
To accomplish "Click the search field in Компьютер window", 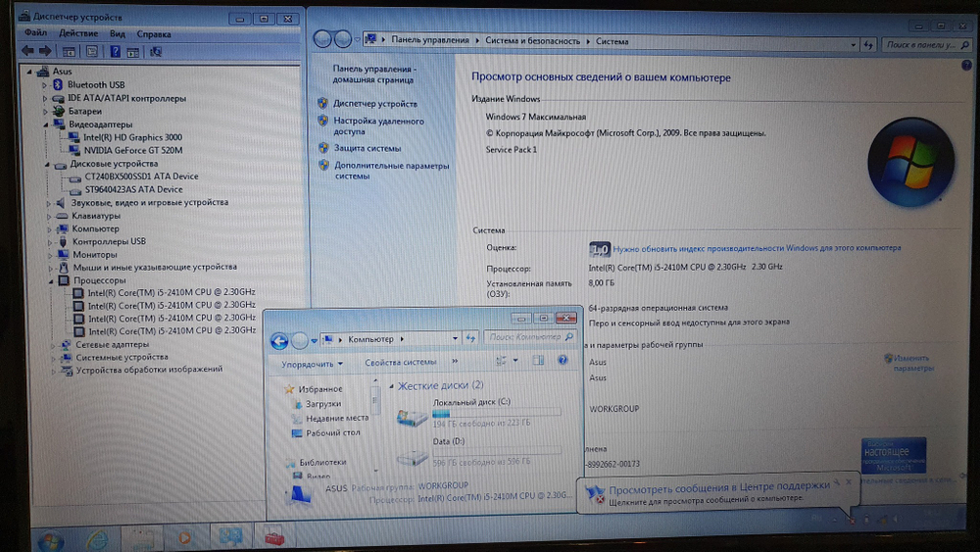I will (x=530, y=337).
